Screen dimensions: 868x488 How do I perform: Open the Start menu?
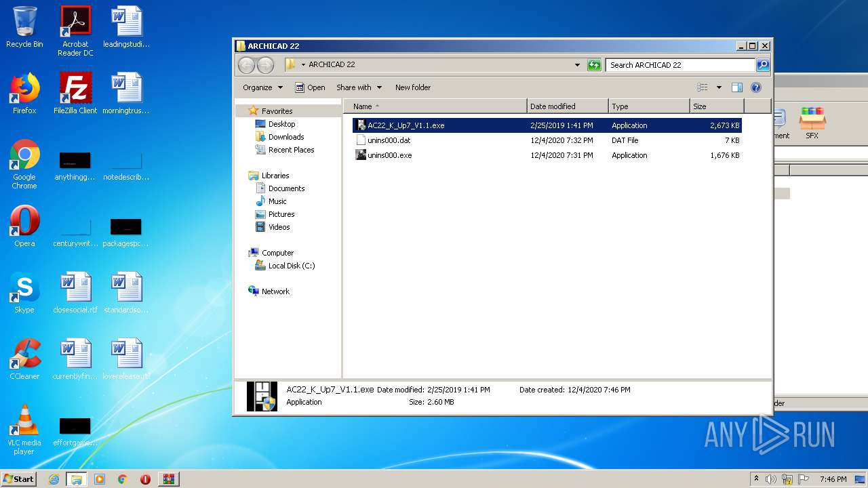(18, 479)
